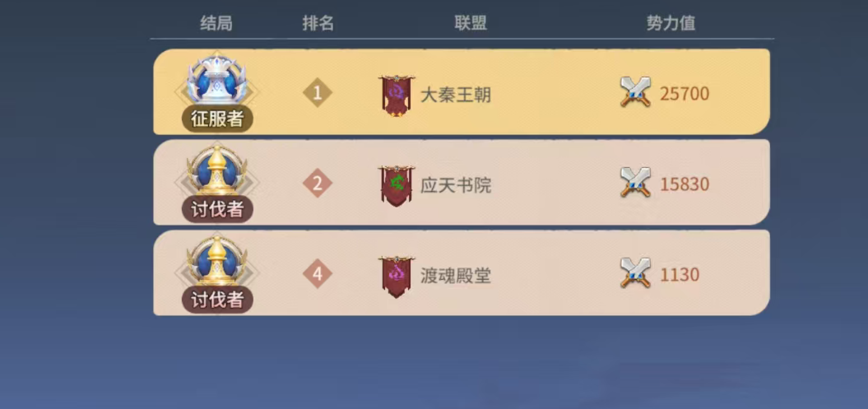The image size is (868, 409).
Task: Click the 结局 column header
Action: (x=216, y=23)
